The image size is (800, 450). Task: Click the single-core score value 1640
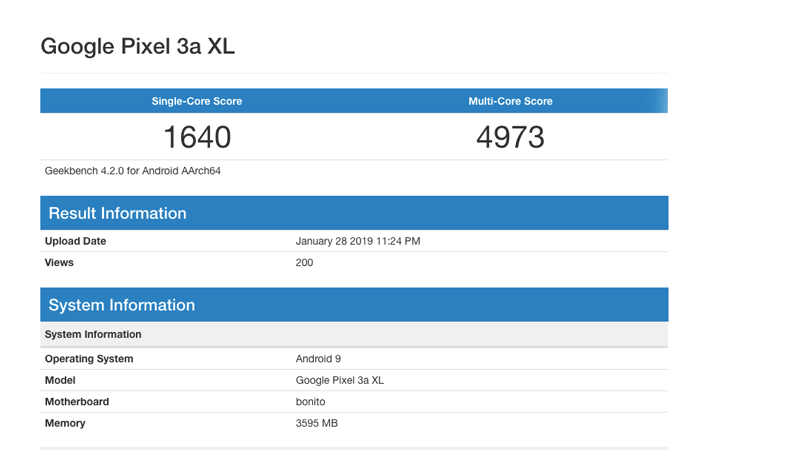[x=197, y=137]
